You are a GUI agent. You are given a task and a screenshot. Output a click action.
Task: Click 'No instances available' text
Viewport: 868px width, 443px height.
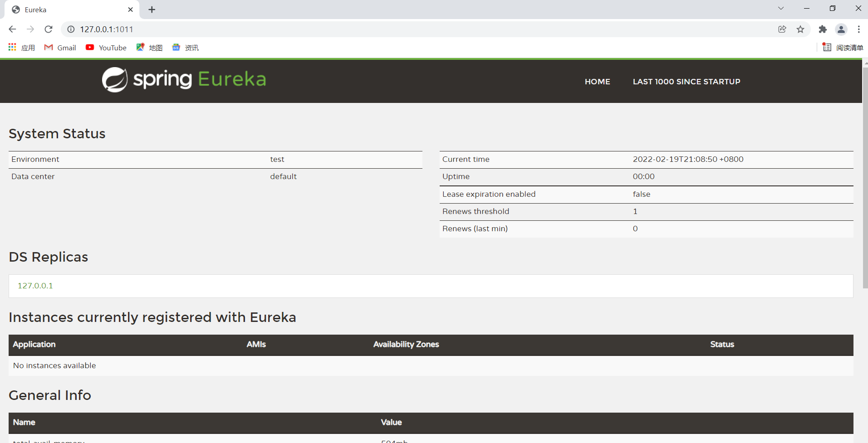tap(54, 365)
